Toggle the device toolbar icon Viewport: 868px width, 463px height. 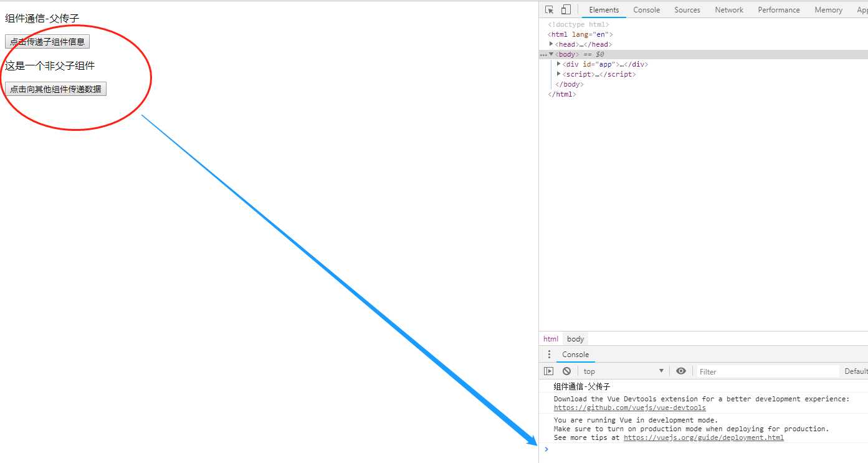(x=566, y=10)
